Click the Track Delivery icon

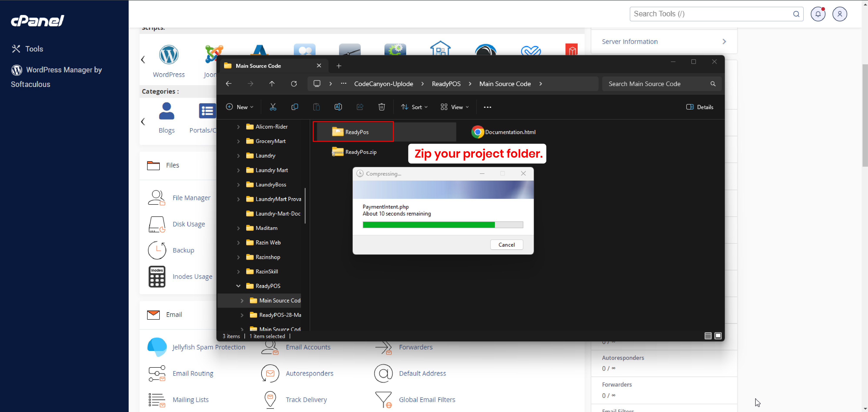pos(270,400)
